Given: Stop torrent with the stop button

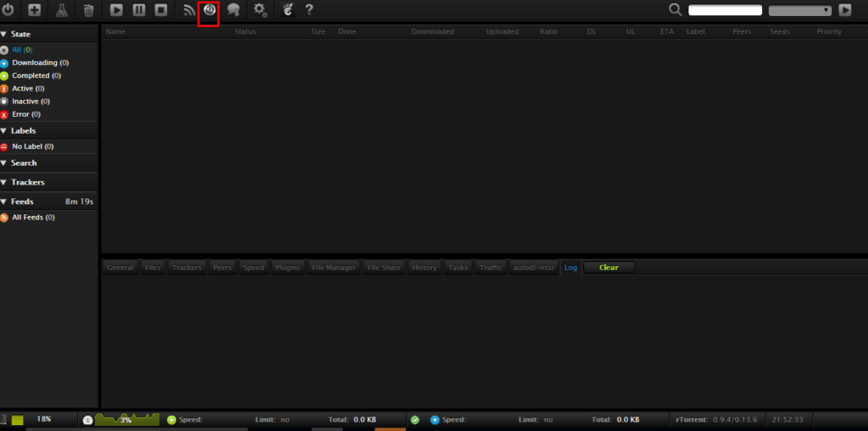Looking at the screenshot, I should pos(160,10).
